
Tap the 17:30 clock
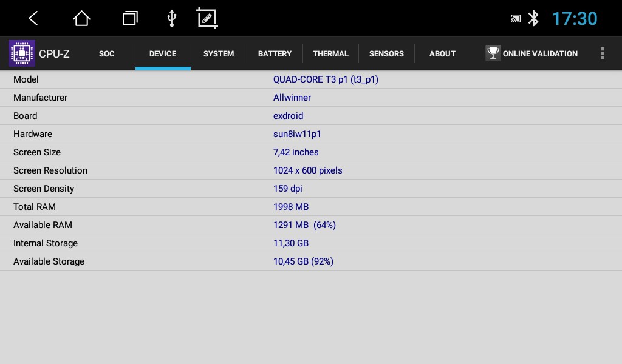(x=575, y=19)
